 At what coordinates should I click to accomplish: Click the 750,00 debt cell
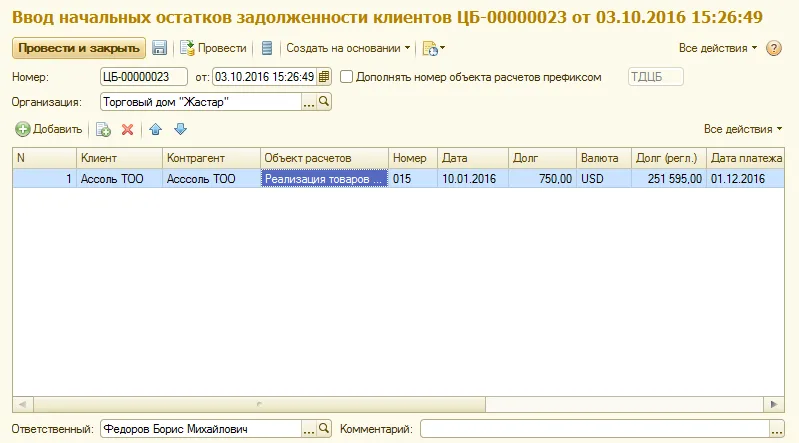click(542, 179)
